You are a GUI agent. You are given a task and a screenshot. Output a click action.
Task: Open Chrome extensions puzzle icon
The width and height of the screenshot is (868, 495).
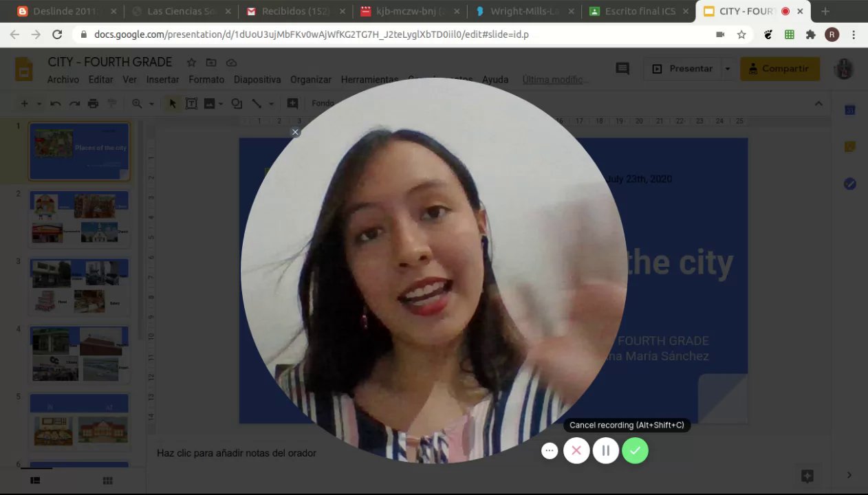[810, 34]
